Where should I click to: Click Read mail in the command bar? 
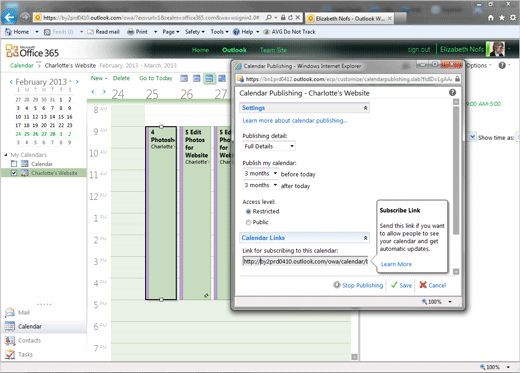coord(103,32)
